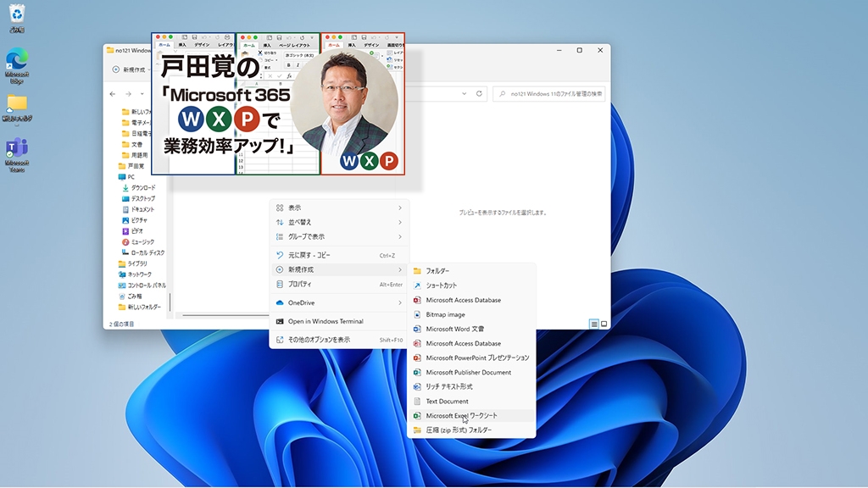The image size is (868, 488).
Task: Create a 圧縮 (zip 形式) フォルダー
Action: coord(471,430)
